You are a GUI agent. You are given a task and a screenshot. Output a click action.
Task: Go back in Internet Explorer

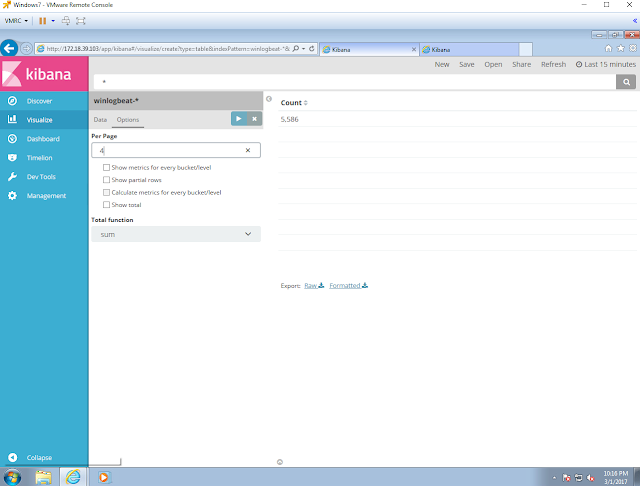(9, 49)
